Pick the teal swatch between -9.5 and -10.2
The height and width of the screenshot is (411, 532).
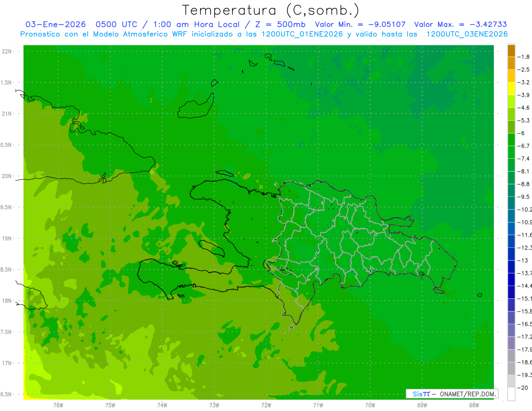tap(511, 203)
